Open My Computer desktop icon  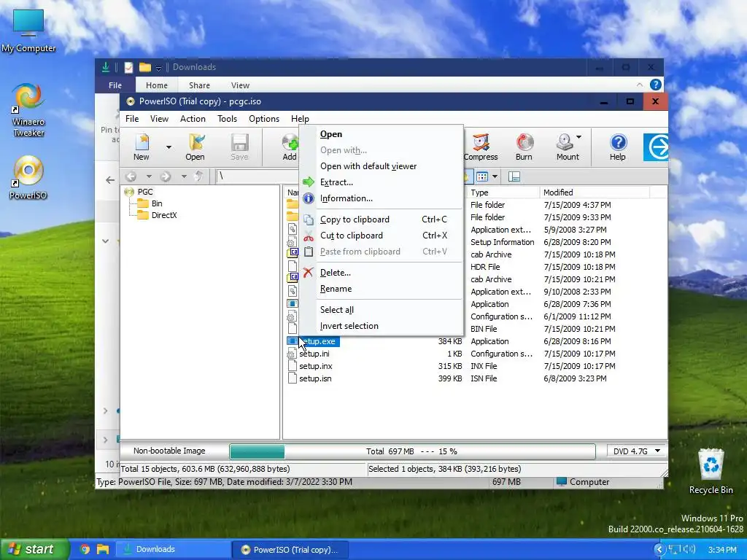(x=28, y=31)
